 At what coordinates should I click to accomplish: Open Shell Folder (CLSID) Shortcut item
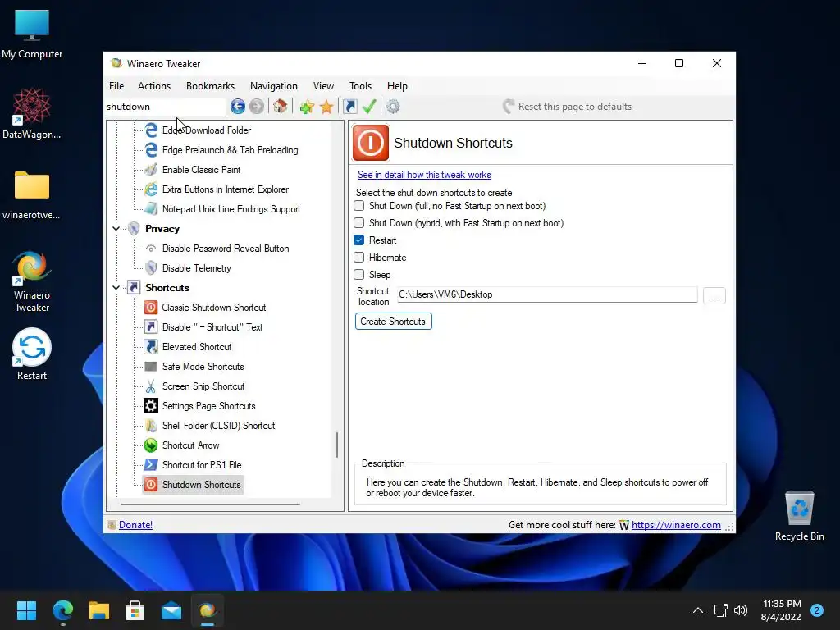(218, 426)
